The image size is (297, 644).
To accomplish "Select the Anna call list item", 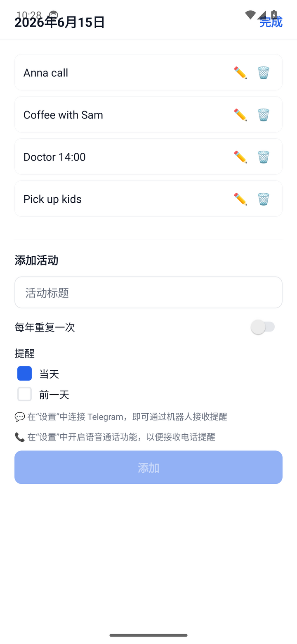I will coord(148,72).
